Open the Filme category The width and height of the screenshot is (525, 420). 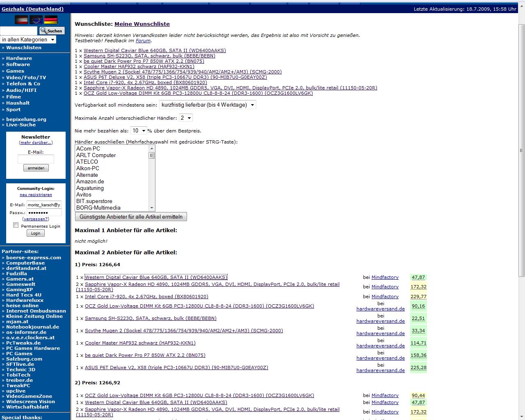coord(14,97)
